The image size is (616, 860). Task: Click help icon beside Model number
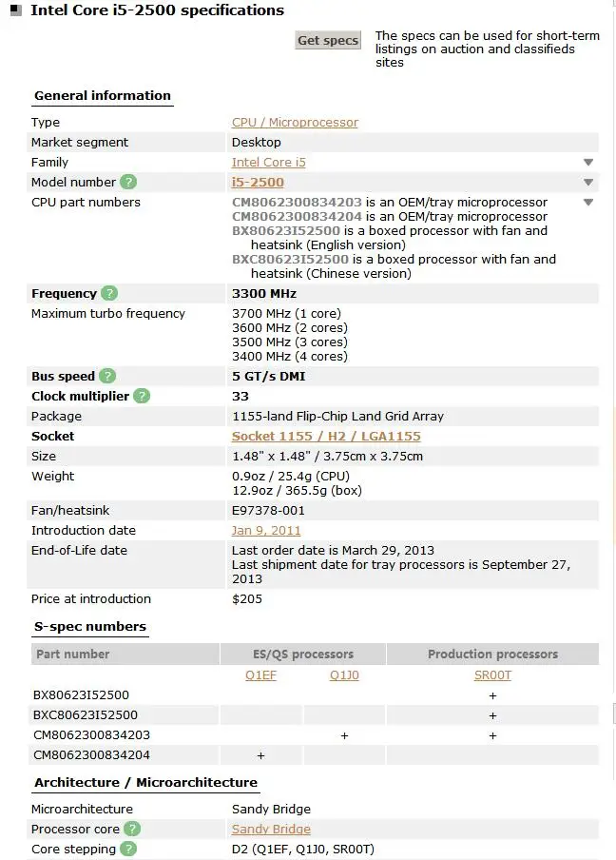pos(128,182)
